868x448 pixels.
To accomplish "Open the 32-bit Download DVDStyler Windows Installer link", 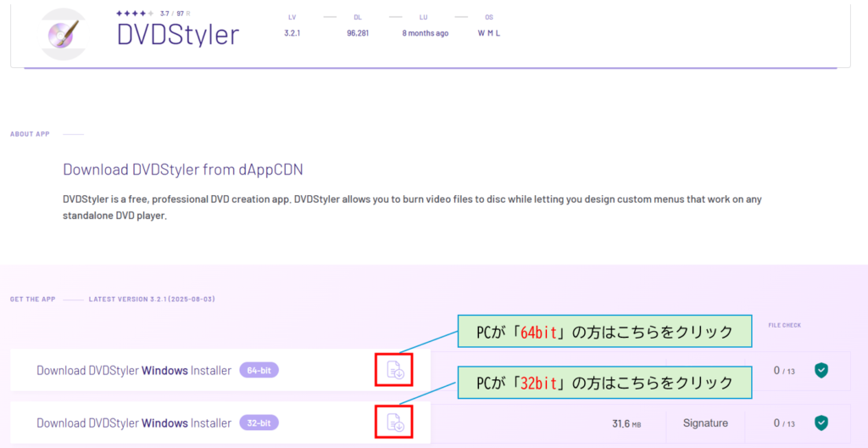I will 134,423.
